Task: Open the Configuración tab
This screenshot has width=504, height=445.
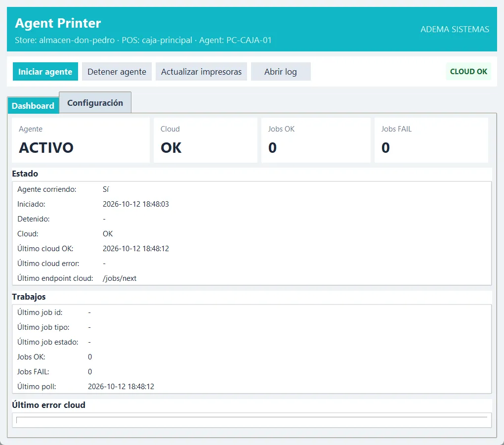Action: tap(95, 102)
